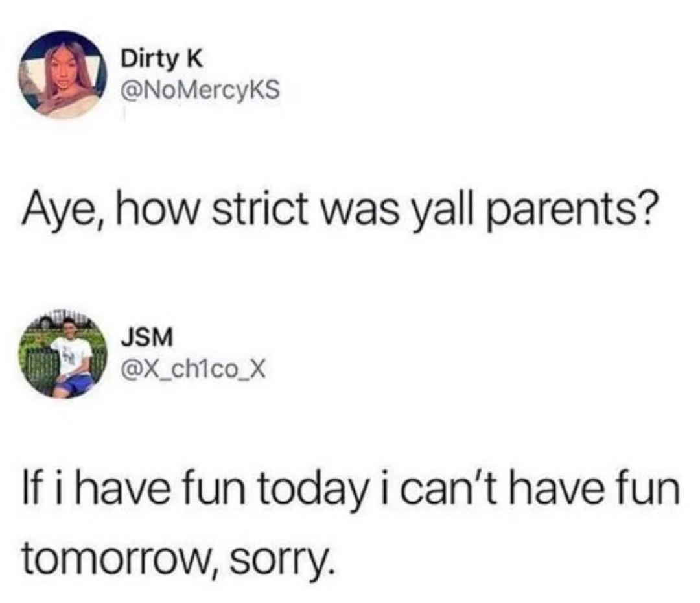Open Dirty K's profile picture
The height and width of the screenshot is (603, 700).
click(62, 75)
